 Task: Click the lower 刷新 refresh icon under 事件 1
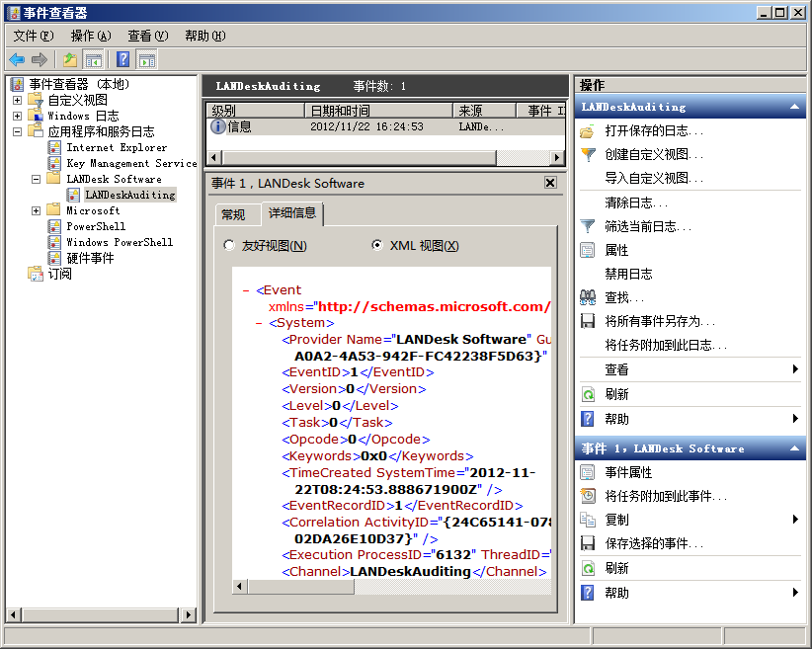pos(587,568)
